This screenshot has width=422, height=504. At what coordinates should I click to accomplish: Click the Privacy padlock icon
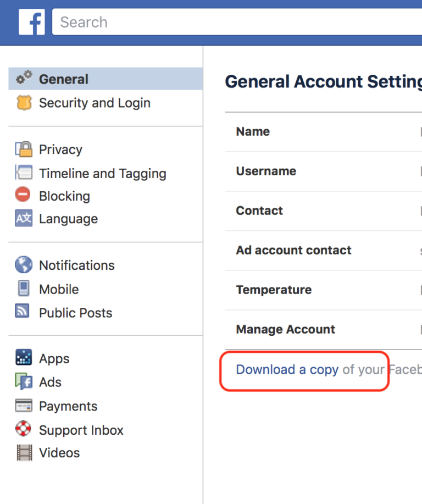pyautogui.click(x=24, y=149)
